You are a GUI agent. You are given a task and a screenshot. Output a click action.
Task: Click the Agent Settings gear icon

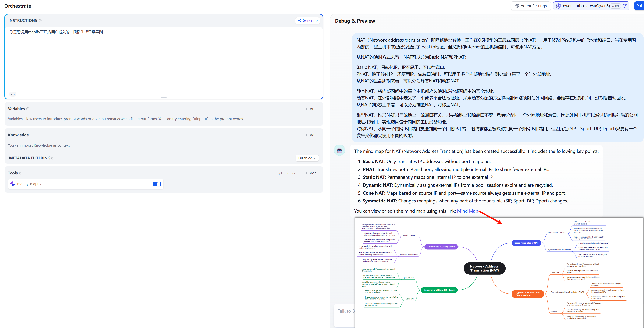pyautogui.click(x=517, y=6)
